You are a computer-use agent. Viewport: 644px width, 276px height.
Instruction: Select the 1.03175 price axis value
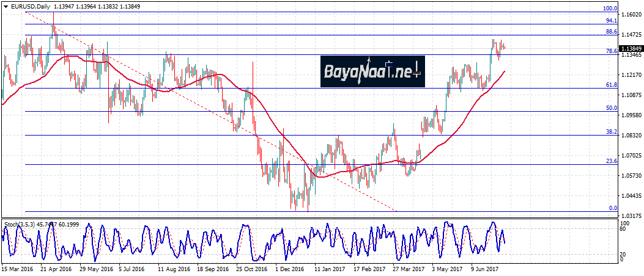(x=630, y=216)
